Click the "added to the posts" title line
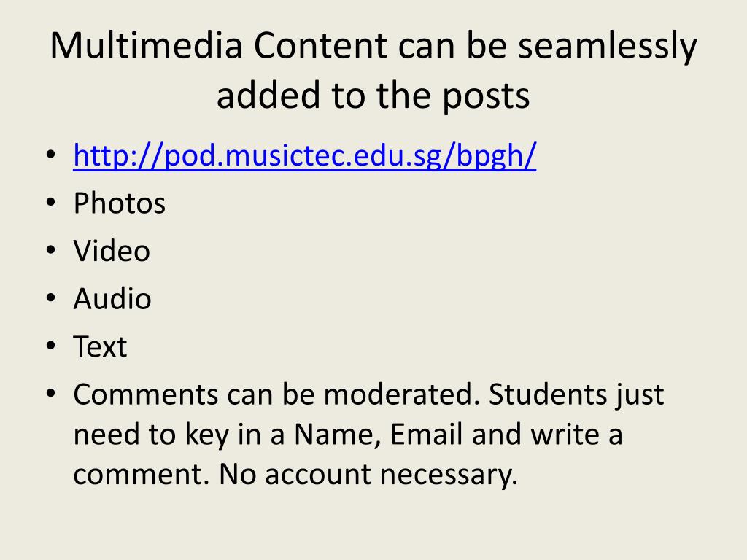Screen dimensions: 747x560 pyautogui.click(x=373, y=96)
